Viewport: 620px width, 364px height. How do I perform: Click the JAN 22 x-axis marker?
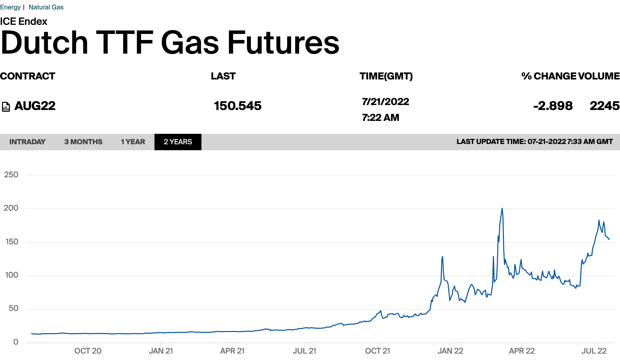pyautogui.click(x=450, y=351)
